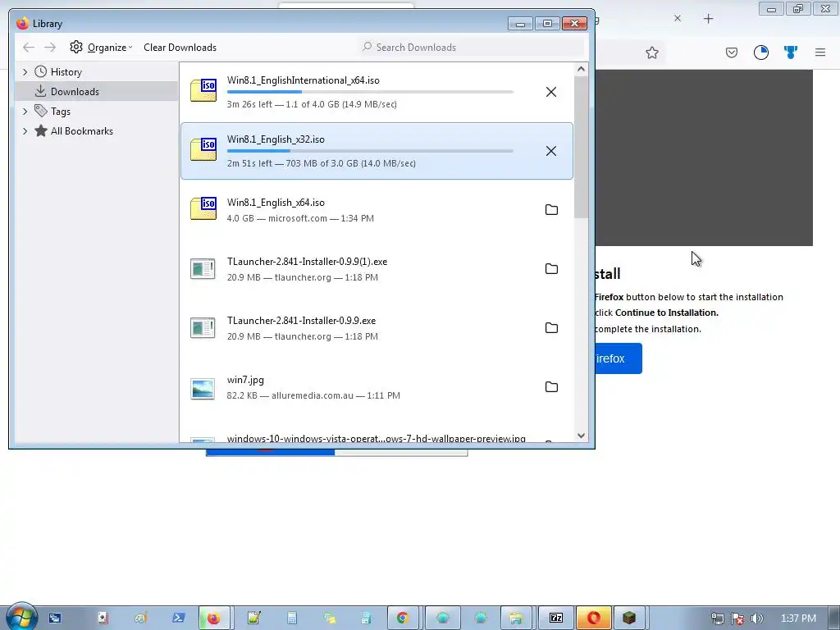
Task: Click the image thumbnail icon for win7.jpg
Action: (203, 388)
